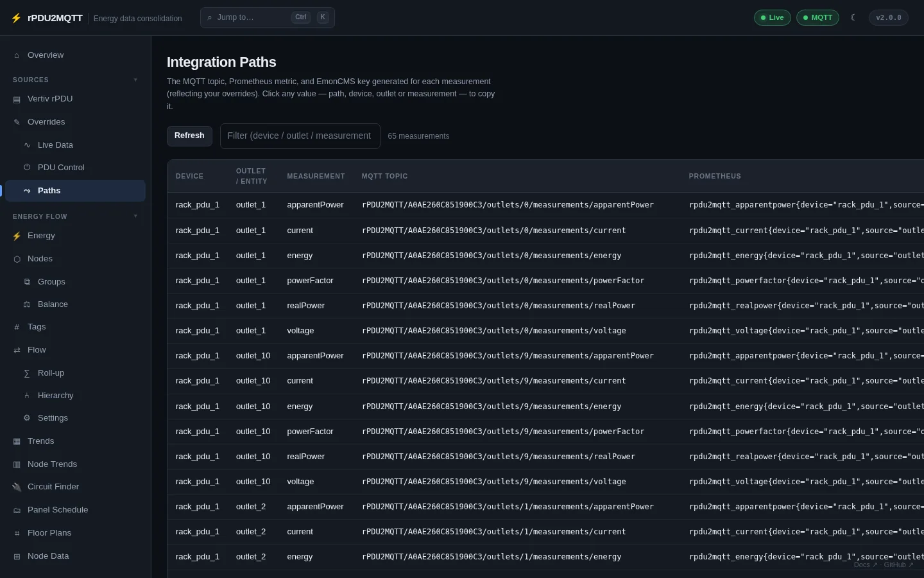Click the filter measurement input field
Screen dimensions: 924x578
pos(300,136)
